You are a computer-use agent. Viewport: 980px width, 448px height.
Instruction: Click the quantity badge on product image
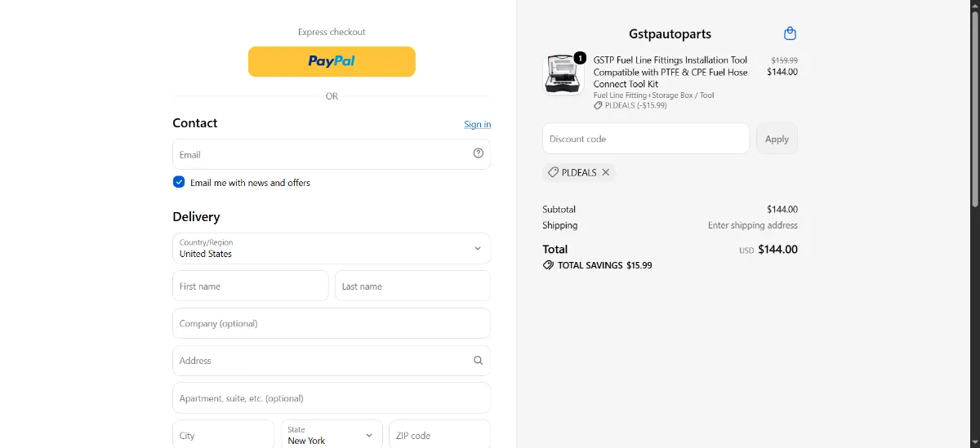click(580, 58)
